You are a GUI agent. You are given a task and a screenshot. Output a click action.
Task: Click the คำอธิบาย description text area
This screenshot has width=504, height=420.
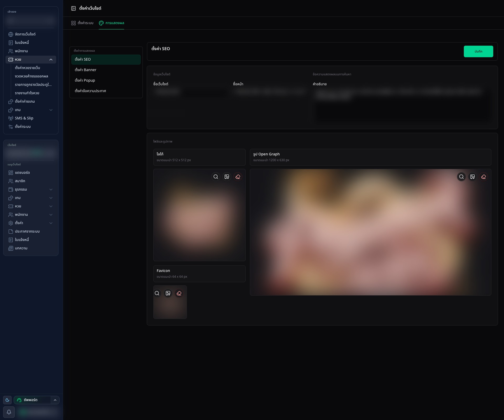coord(402,105)
